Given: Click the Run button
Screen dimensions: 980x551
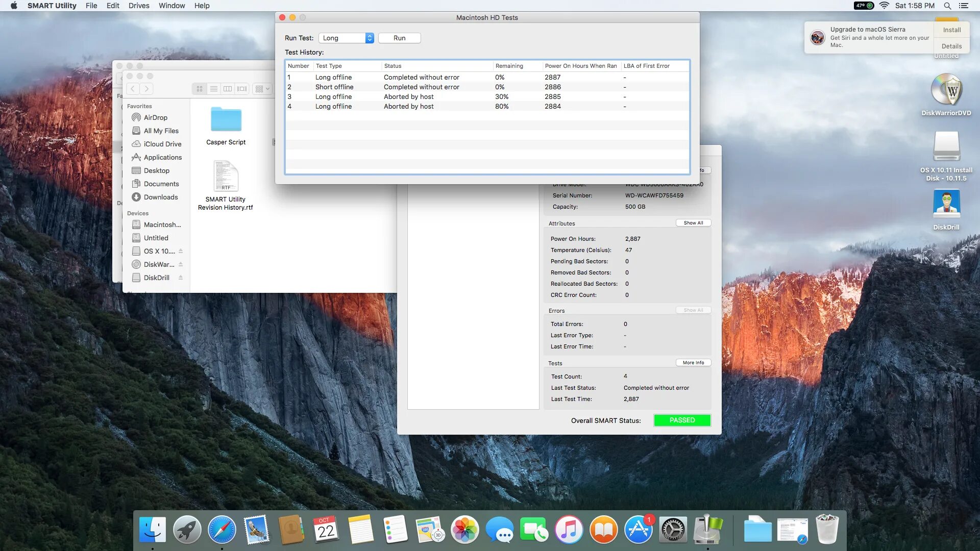Looking at the screenshot, I should click(399, 38).
